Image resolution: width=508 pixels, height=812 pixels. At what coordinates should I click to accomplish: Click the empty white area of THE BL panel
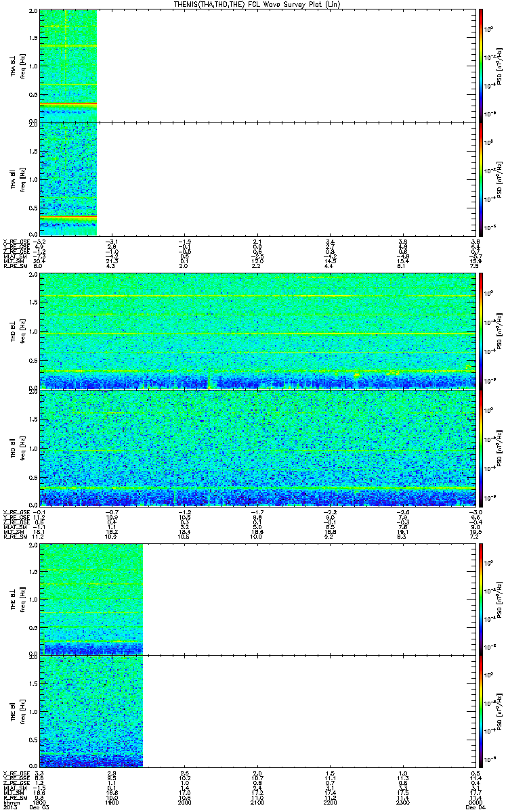[310, 600]
